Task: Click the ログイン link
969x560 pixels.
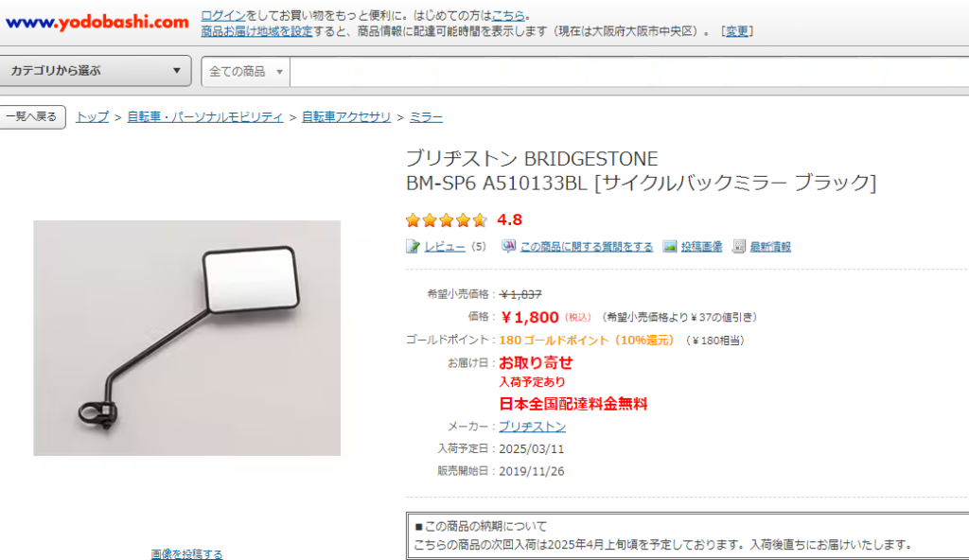Action: point(223,15)
